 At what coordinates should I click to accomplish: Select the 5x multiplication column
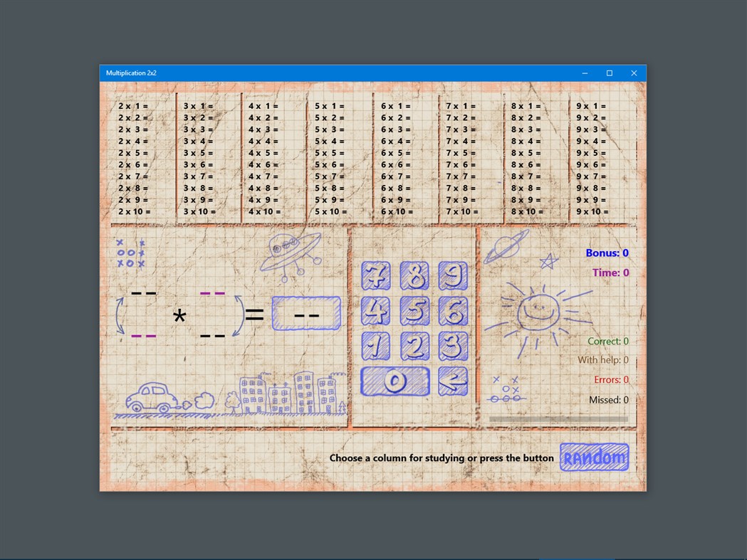[x=331, y=157]
